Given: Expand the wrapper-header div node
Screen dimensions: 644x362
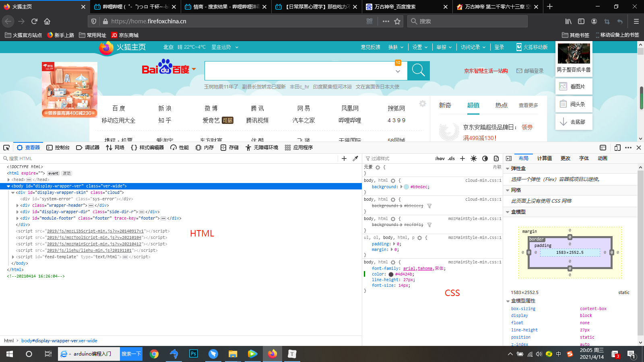Looking at the screenshot, I should coord(17,206).
